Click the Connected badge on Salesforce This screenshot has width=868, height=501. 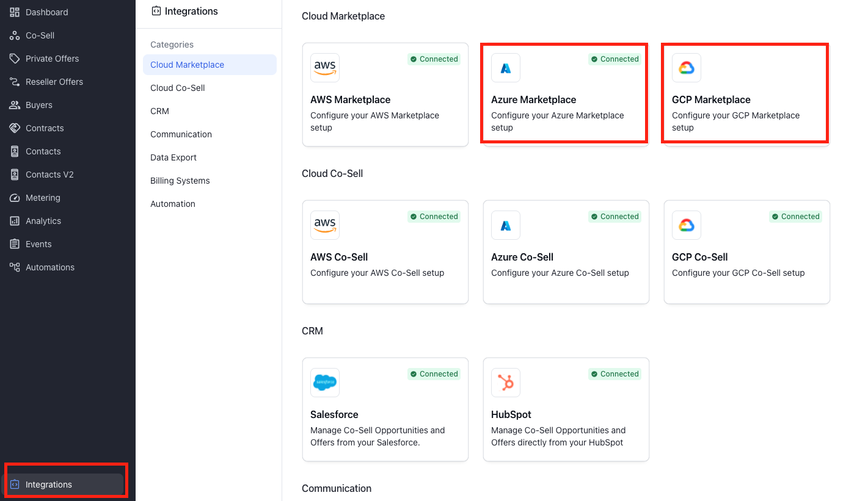coord(434,374)
